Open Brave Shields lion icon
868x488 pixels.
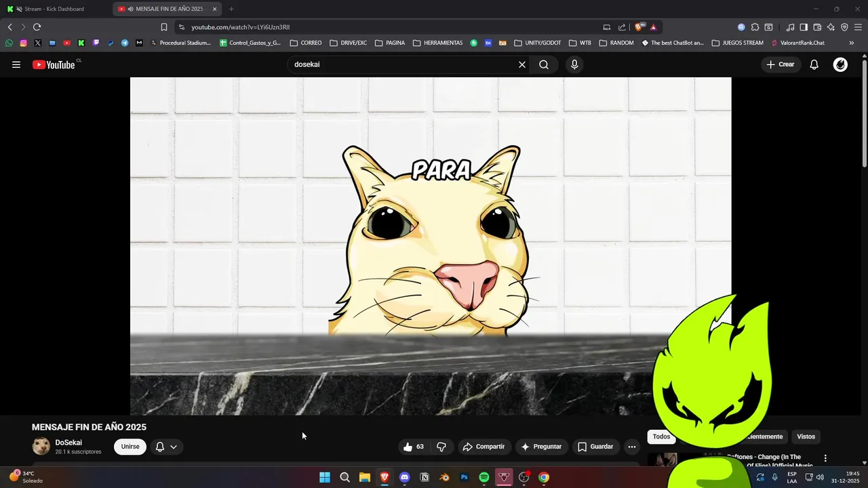tap(639, 27)
